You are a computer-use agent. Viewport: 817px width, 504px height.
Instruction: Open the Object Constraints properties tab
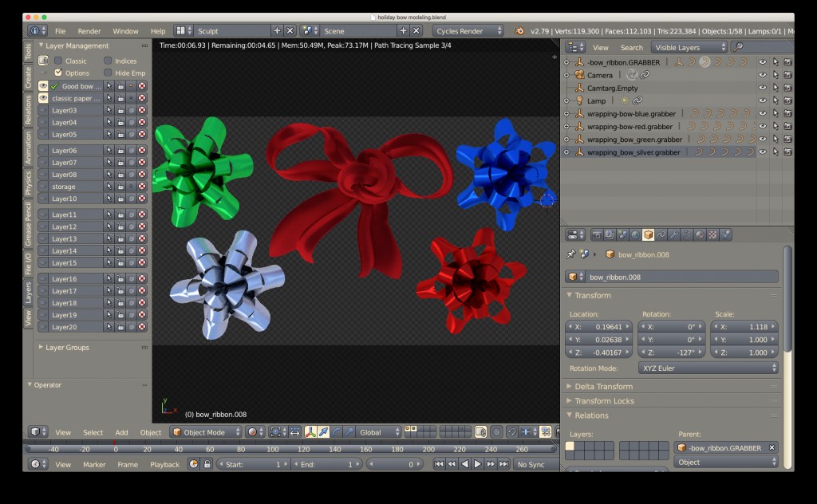click(x=661, y=234)
